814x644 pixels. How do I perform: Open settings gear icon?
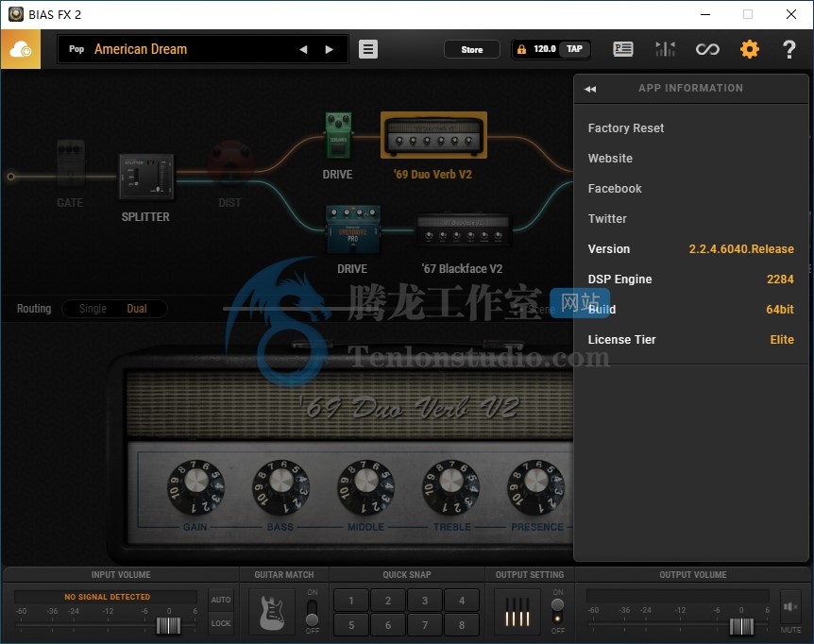pyautogui.click(x=749, y=49)
